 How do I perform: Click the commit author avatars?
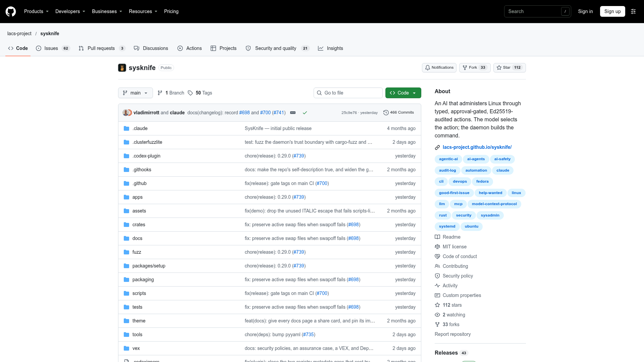[x=127, y=113]
